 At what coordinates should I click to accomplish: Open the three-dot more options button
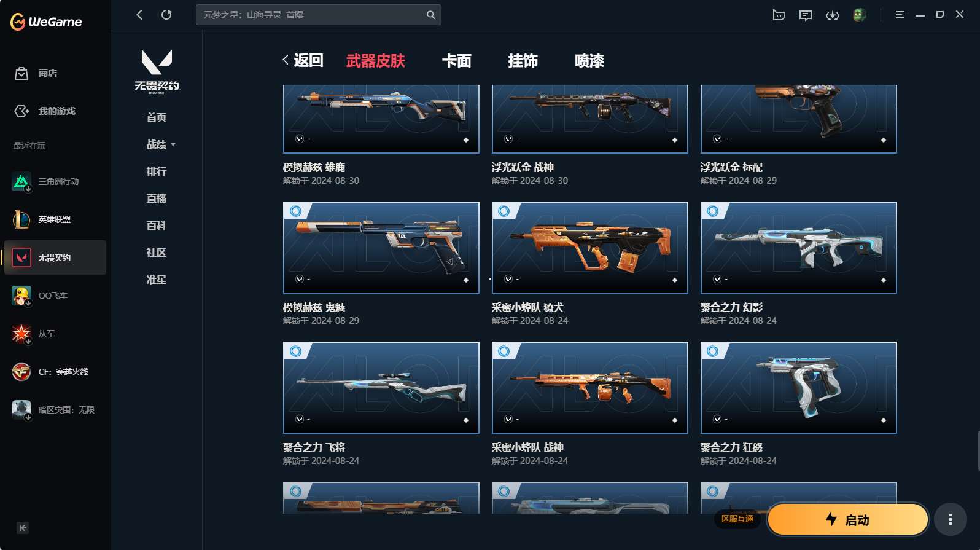pyautogui.click(x=951, y=520)
